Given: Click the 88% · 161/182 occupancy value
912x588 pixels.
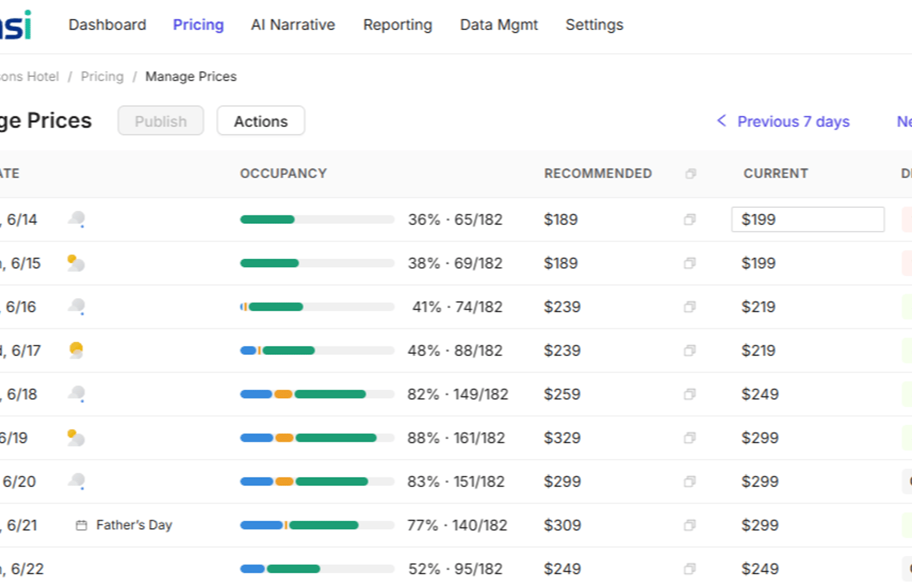Looking at the screenshot, I should tap(456, 438).
